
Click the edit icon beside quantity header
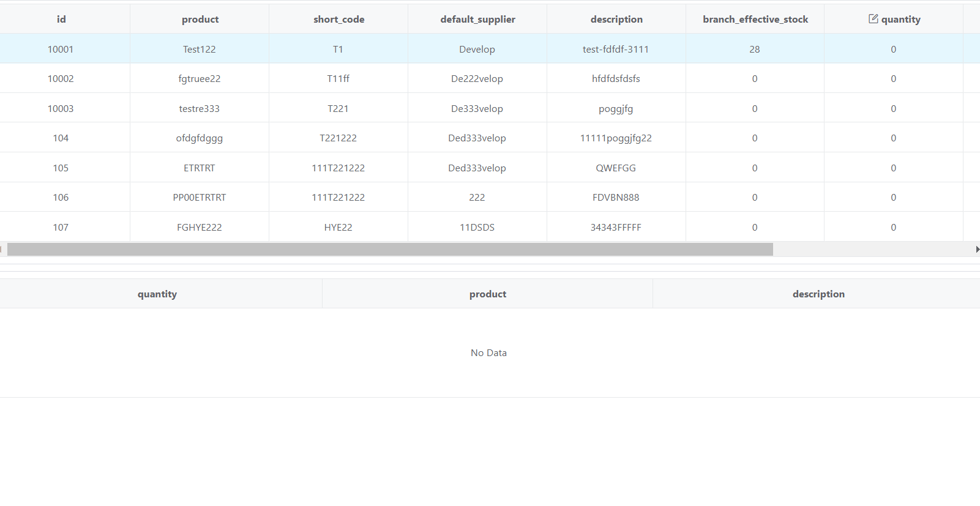pyautogui.click(x=873, y=19)
